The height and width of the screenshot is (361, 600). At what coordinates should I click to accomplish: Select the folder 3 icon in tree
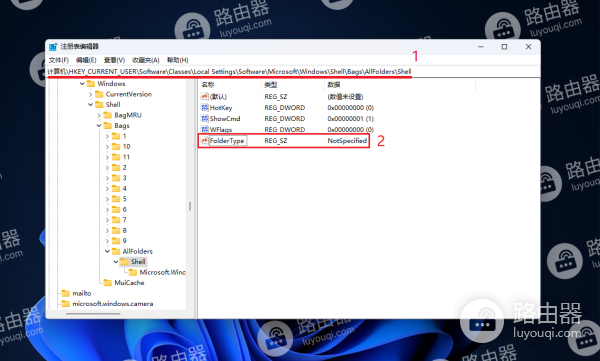[x=116, y=178]
